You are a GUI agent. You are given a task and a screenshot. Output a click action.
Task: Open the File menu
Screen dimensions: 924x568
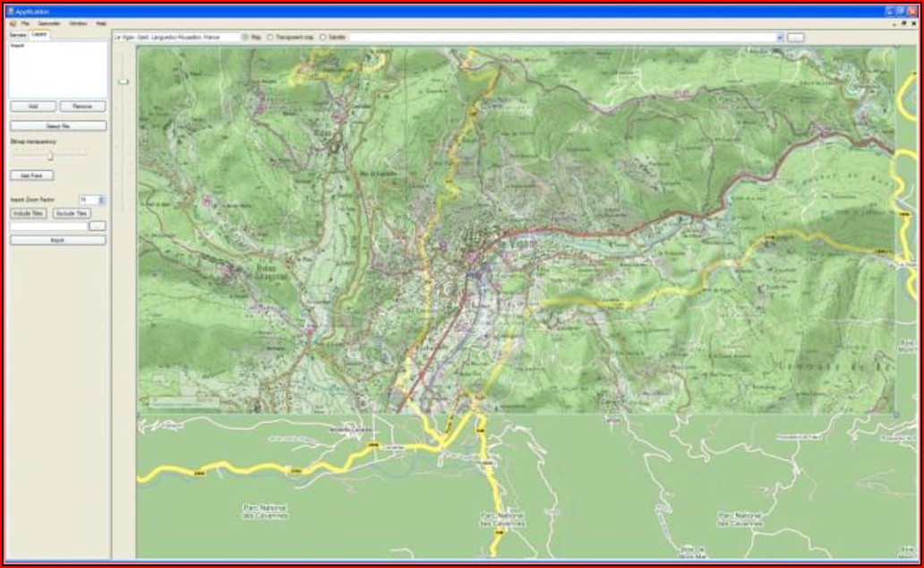[25, 23]
